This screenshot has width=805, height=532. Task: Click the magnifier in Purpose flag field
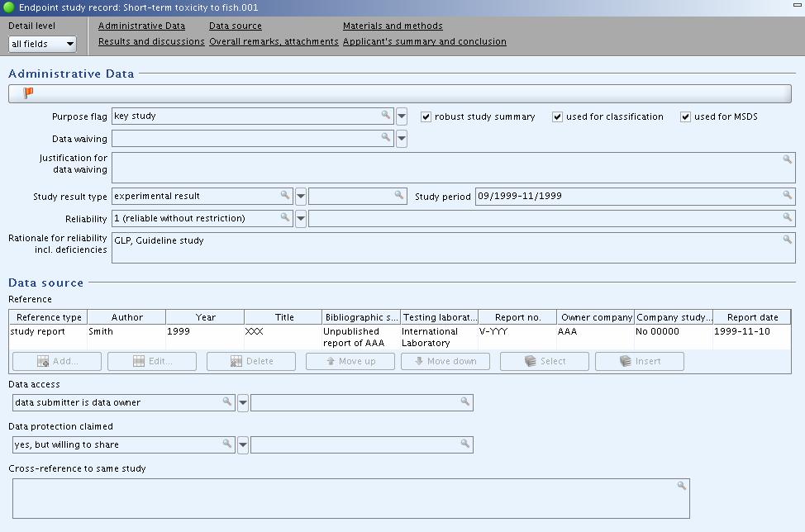coord(386,115)
